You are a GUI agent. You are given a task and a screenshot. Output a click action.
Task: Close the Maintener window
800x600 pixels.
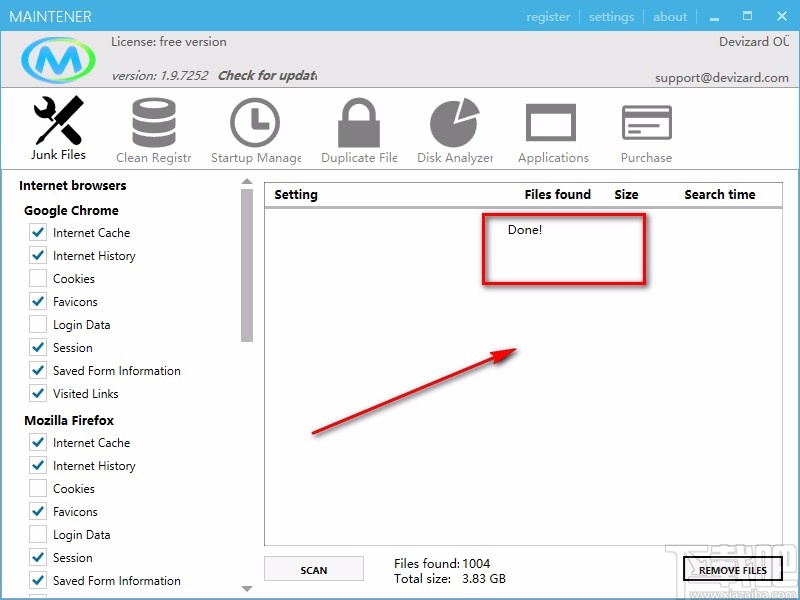point(782,16)
